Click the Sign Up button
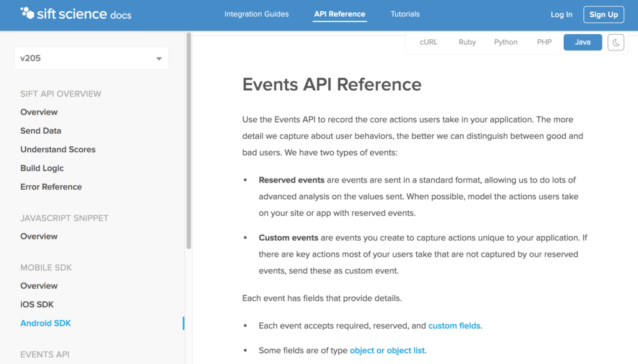Screen dimensions: 638x364 (603, 14)
